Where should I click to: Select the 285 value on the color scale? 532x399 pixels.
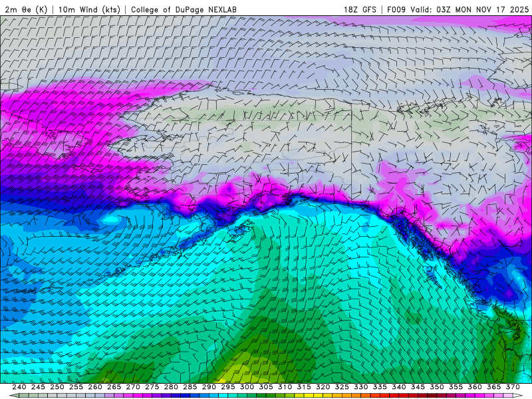pos(190,387)
